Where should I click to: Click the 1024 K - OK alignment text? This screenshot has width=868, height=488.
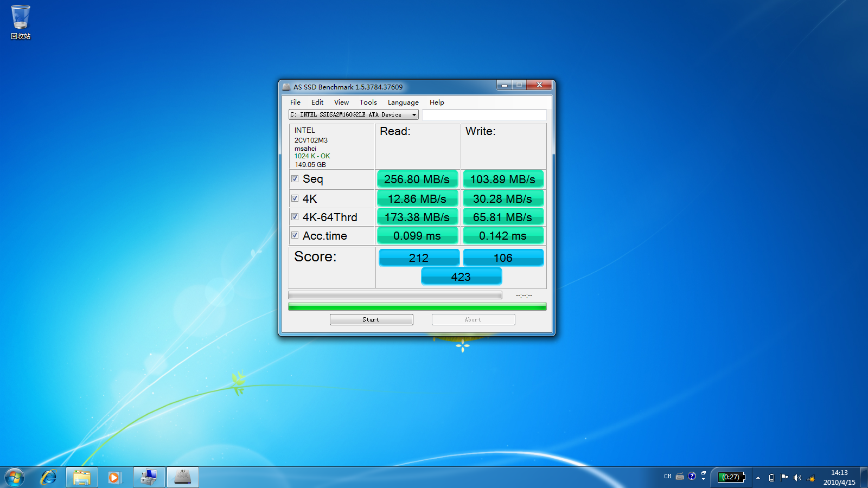click(x=312, y=156)
